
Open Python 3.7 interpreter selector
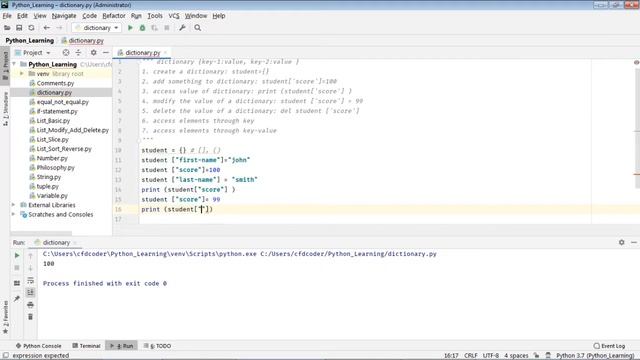[x=595, y=356]
